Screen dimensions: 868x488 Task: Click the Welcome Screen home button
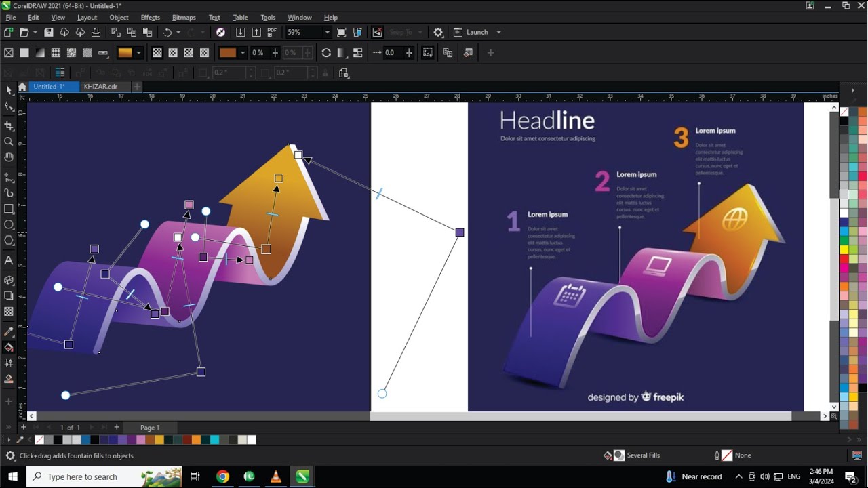(x=22, y=87)
